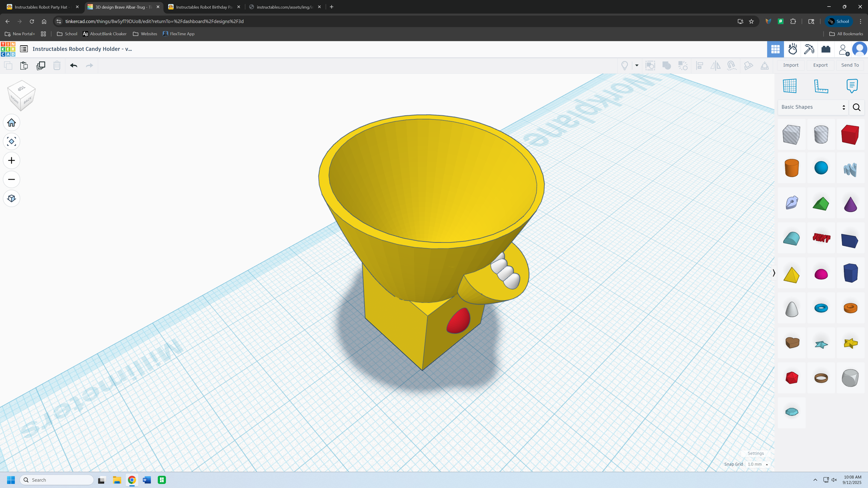Select the Workplane tool

tap(790, 86)
